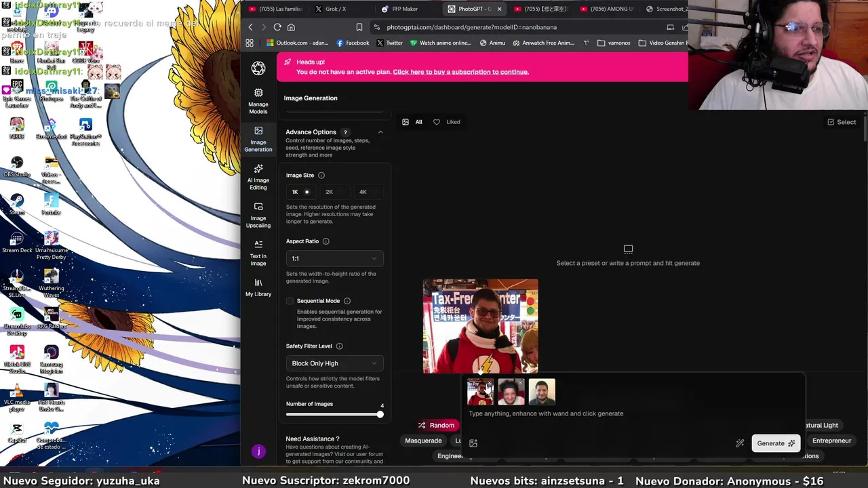The height and width of the screenshot is (488, 868).
Task: Open Text In Image sidebar tool
Action: 258,251
